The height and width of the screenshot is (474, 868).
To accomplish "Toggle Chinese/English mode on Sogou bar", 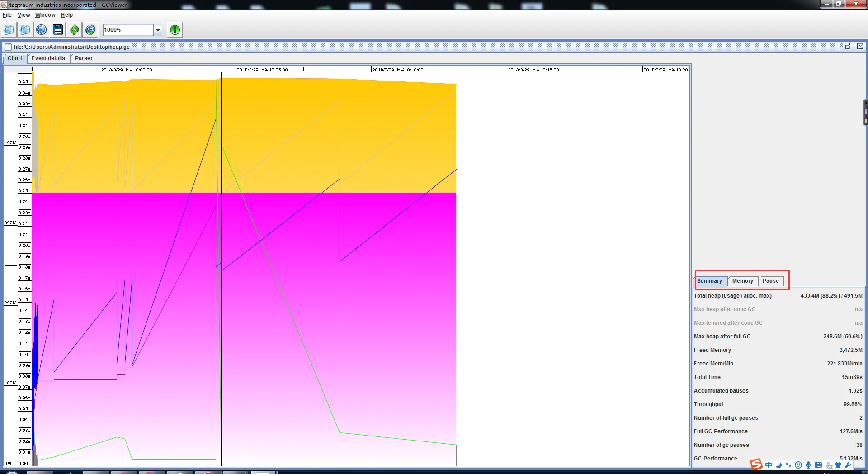I will tap(769, 465).
